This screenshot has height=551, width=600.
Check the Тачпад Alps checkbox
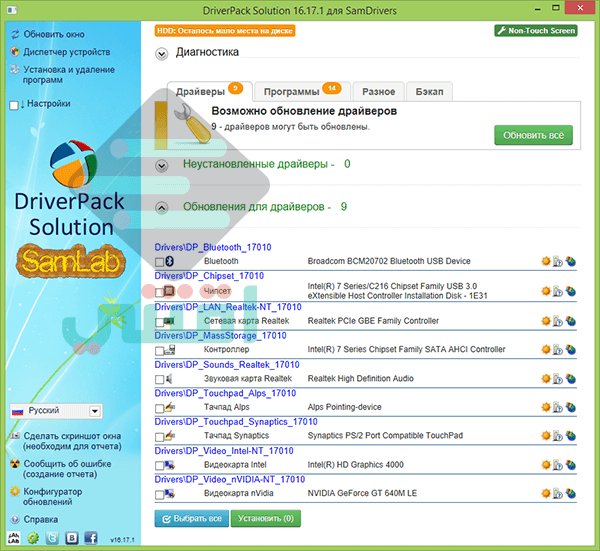pos(159,409)
